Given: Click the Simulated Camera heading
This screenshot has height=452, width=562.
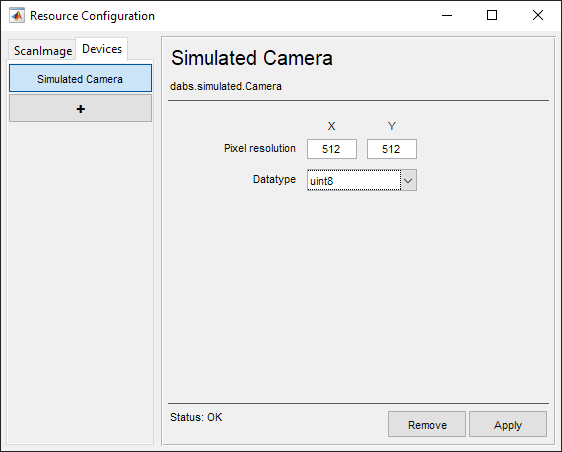Looking at the screenshot, I should pos(252,58).
